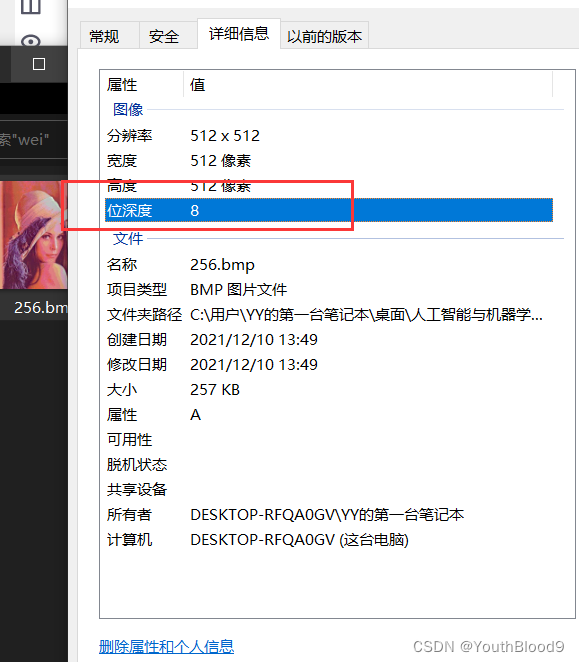The width and height of the screenshot is (579, 662).
Task: Select the Lena image thumbnail in Explorer
Action: pos(33,235)
